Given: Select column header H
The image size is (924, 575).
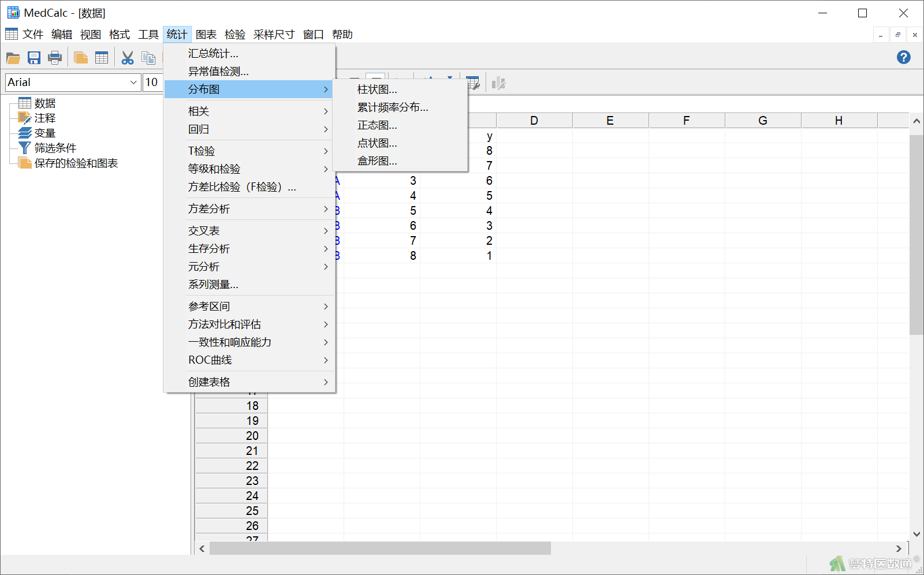Looking at the screenshot, I should [x=839, y=121].
